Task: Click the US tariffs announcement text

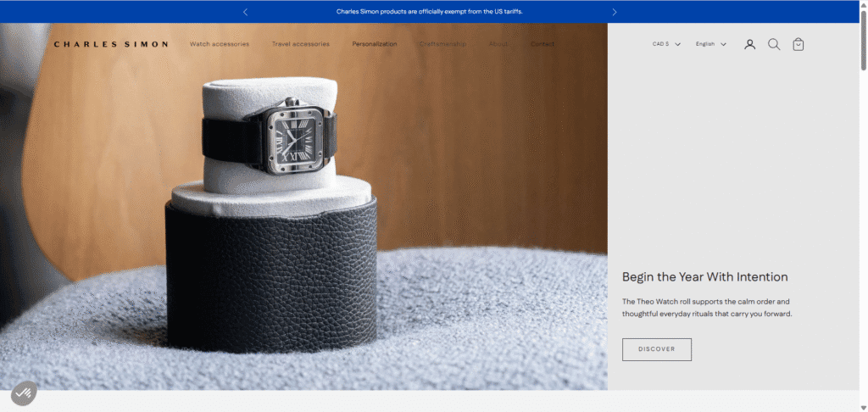Action: [430, 11]
